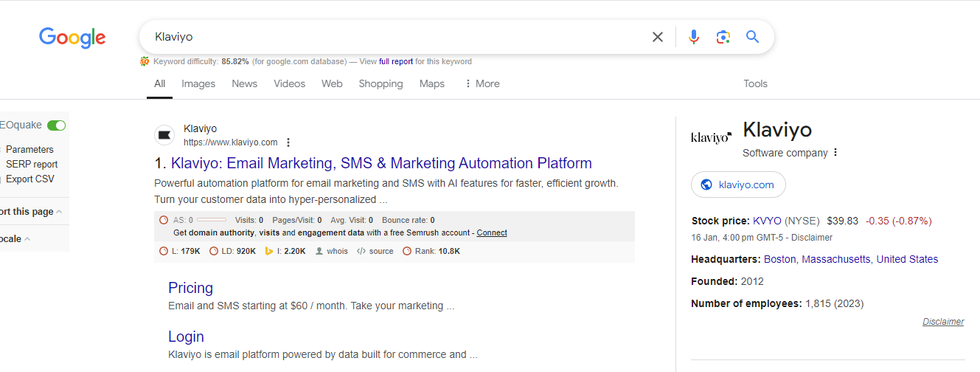View page source from SEOquake bar
Screen dimensions: 980x372
pyautogui.click(x=375, y=251)
